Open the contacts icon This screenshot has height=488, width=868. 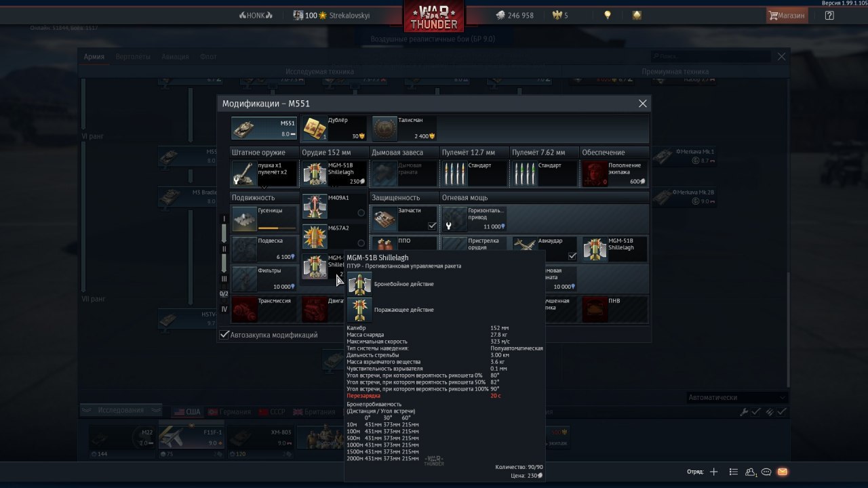point(751,472)
